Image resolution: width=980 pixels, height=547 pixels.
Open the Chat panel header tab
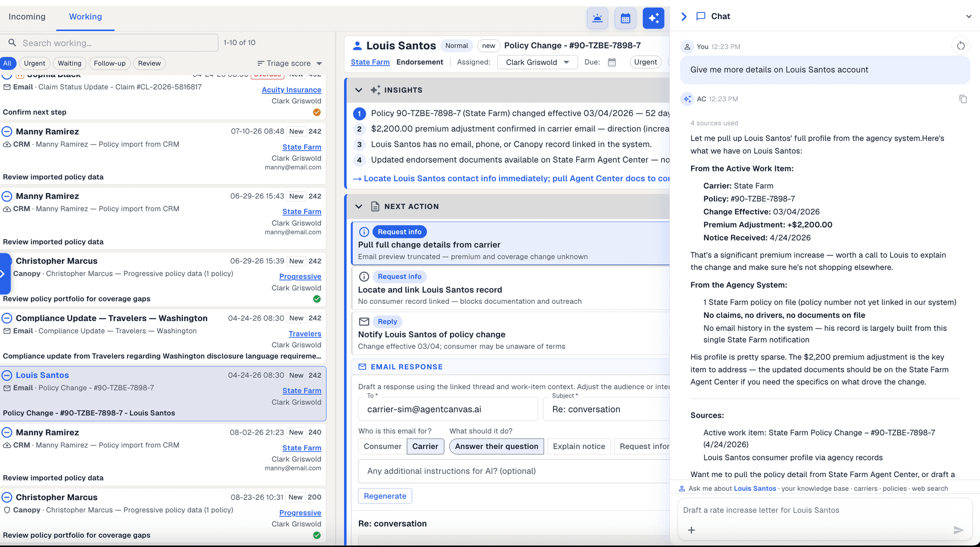(713, 16)
